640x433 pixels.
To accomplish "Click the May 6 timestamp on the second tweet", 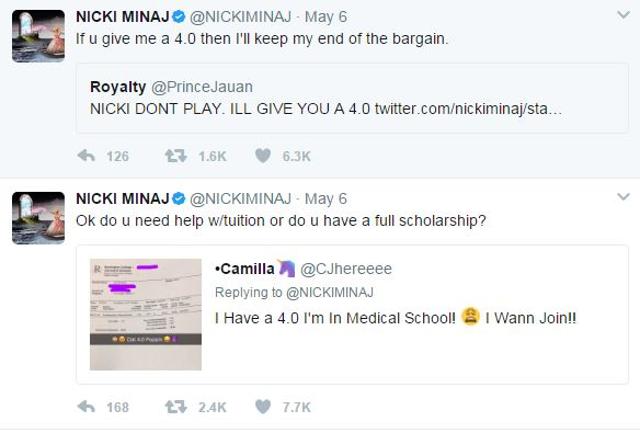I will click(326, 199).
